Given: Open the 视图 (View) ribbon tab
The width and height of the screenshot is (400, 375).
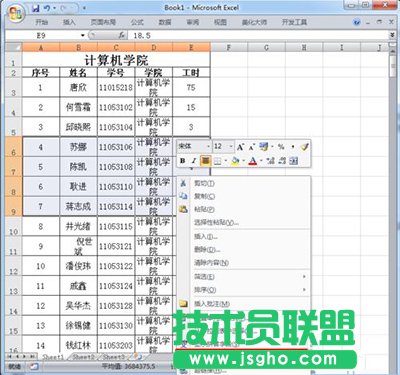Looking at the screenshot, I should tap(220, 22).
